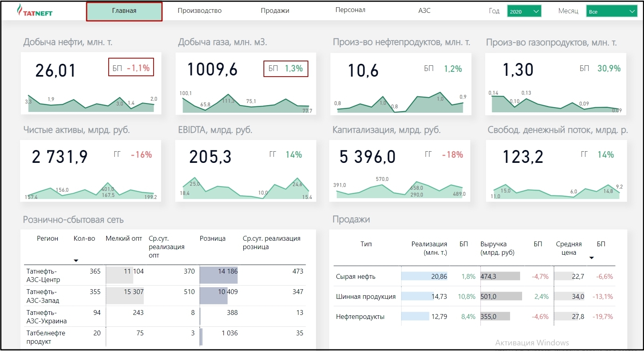Image resolution: width=644 pixels, height=351 pixels.
Task: Click the Мелкий опт value 11 104
Action: pos(134,271)
